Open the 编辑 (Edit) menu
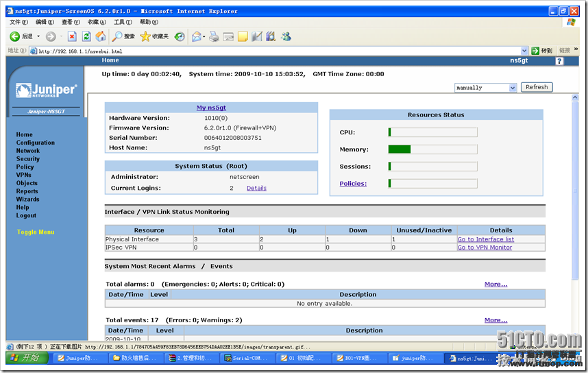Screen dimensions: 588x373 [45, 22]
